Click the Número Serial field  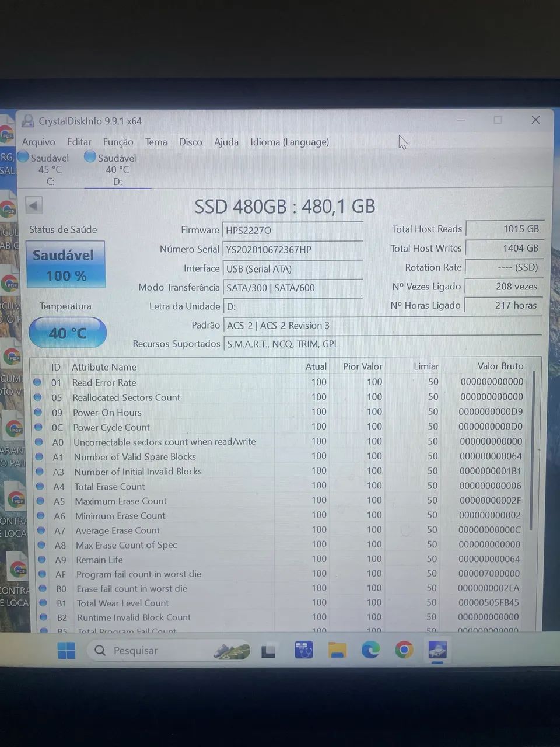[x=292, y=249]
